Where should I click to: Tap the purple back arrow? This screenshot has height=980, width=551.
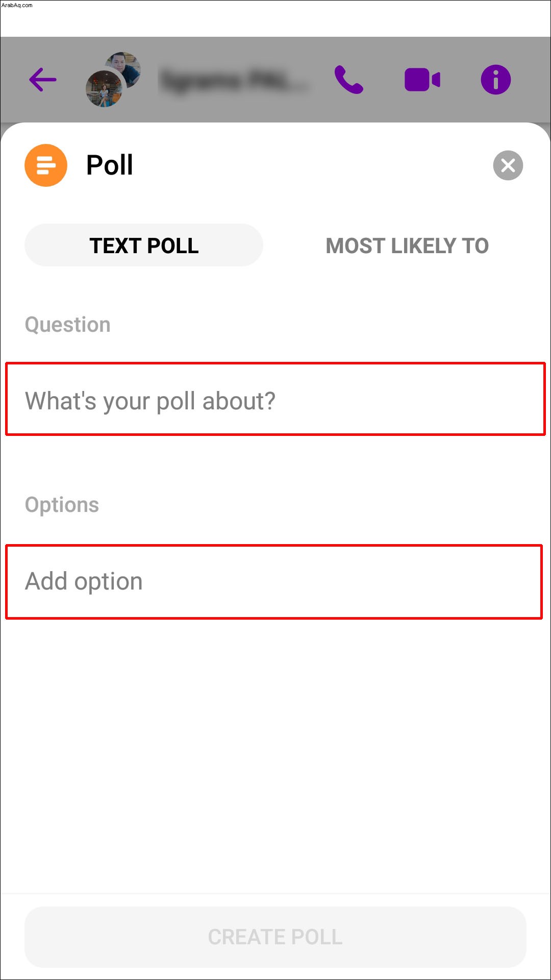[42, 80]
